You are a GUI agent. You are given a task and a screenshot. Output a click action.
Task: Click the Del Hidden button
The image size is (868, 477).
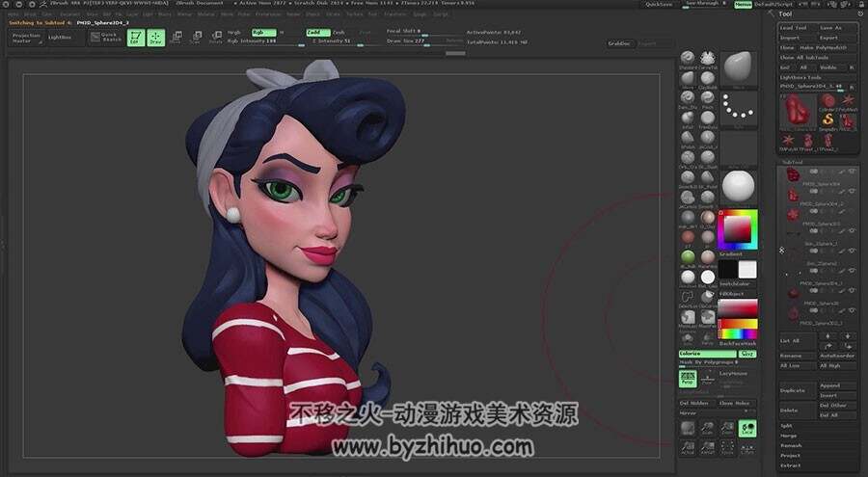[x=697, y=404]
